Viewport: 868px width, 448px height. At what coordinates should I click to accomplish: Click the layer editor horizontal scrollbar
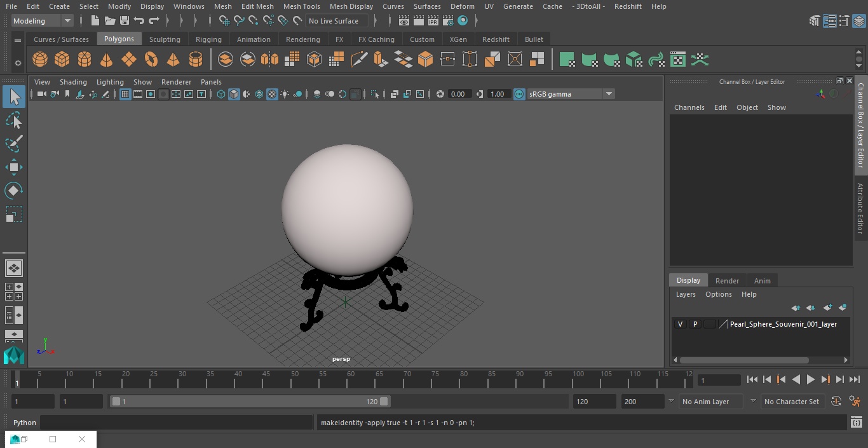tap(743, 360)
